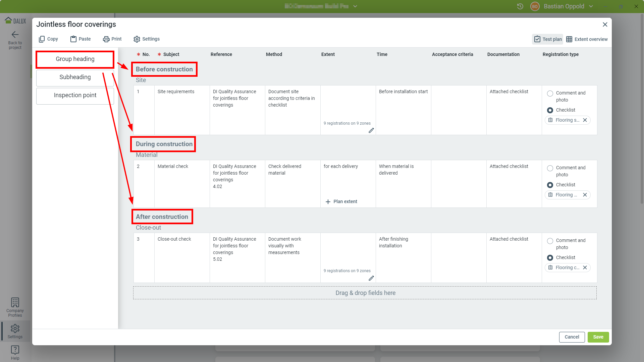Expand the project name dropdown at top
Screen dimensions: 644x362
click(355, 6)
